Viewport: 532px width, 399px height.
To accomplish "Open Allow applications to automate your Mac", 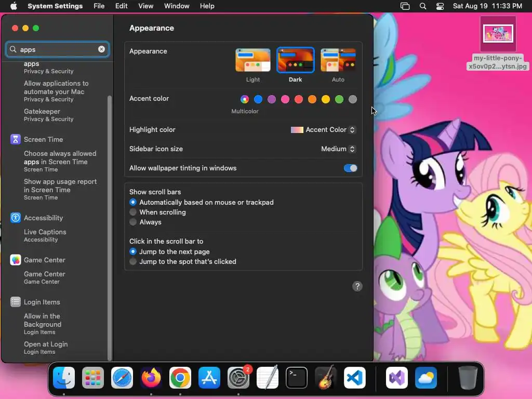I will pos(56,91).
